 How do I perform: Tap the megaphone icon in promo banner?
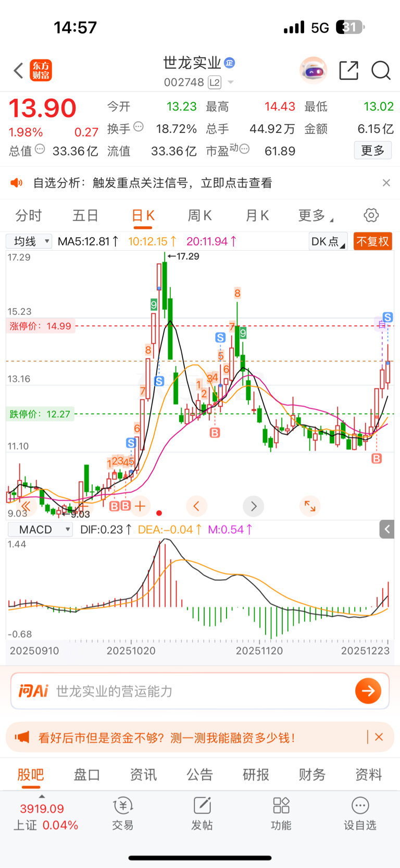(x=22, y=737)
